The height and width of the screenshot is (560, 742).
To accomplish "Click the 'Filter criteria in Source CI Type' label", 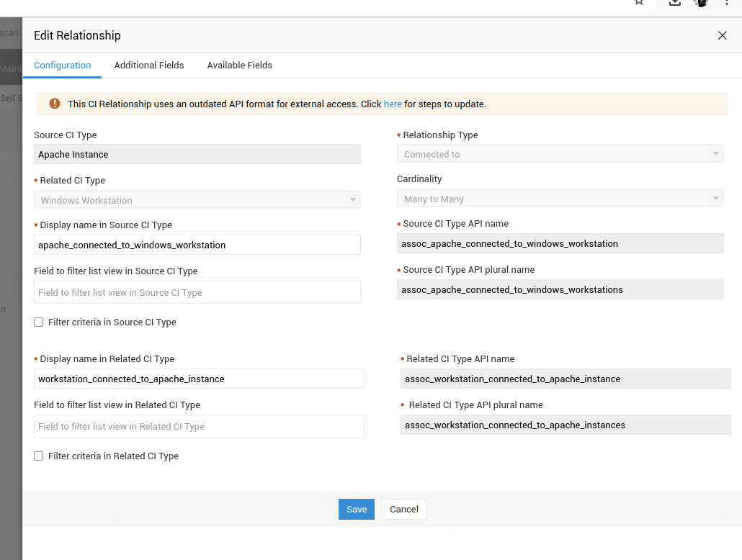I will [112, 322].
